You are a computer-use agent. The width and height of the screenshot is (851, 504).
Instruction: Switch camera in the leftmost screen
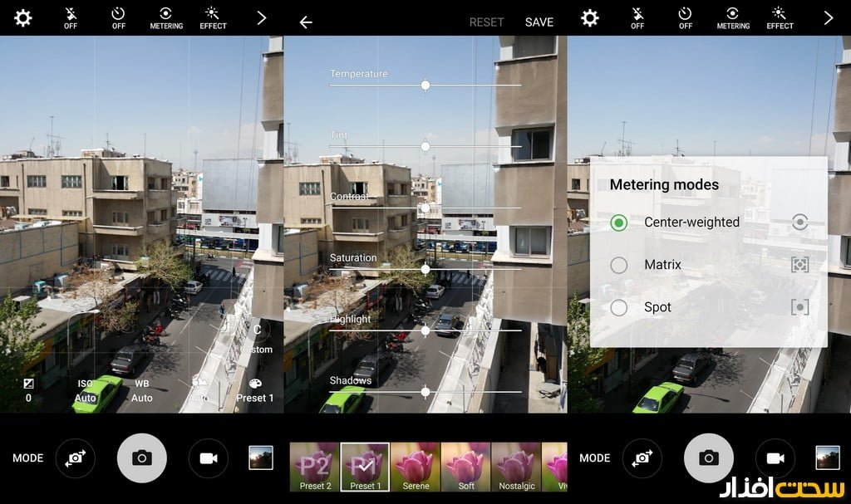(76, 458)
